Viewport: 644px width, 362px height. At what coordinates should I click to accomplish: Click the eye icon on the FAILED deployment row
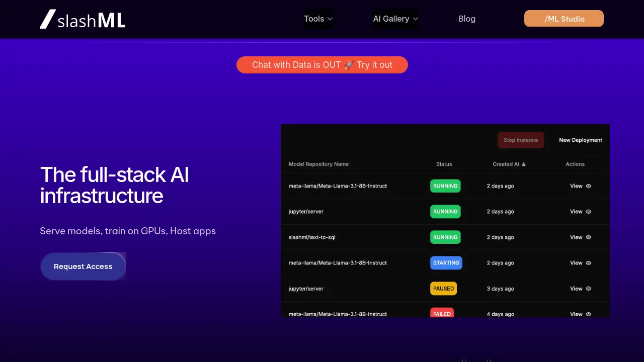coord(587,314)
